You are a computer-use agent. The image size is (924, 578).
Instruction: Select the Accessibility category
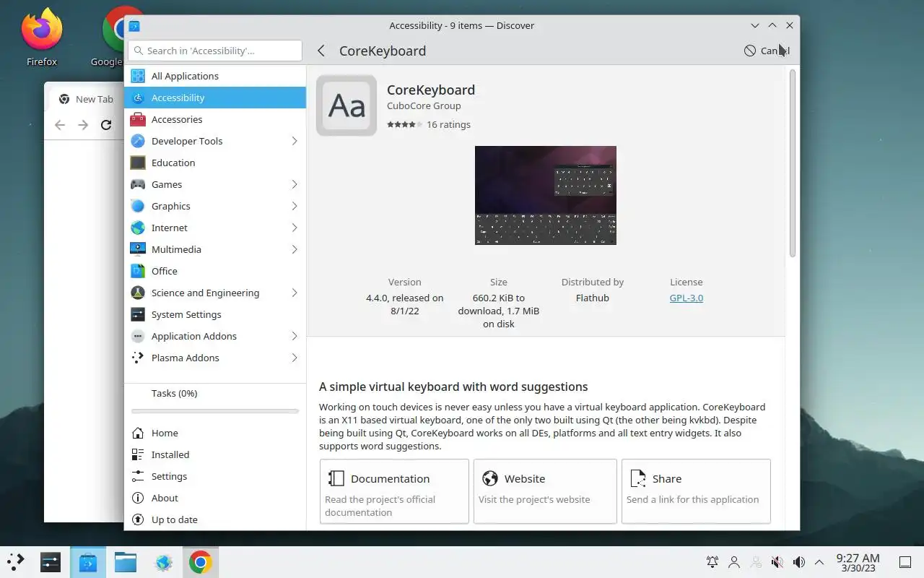[215, 98]
